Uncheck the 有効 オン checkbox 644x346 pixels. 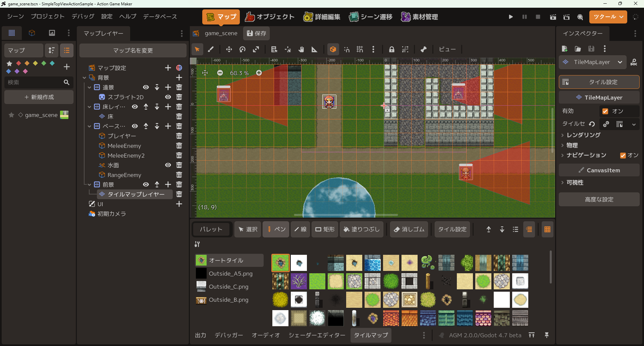pyautogui.click(x=605, y=111)
